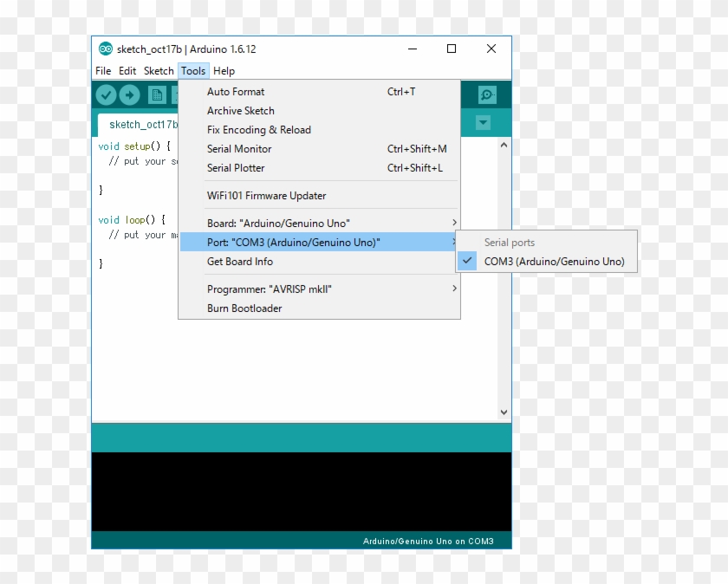Open the tab list dropdown arrow
Viewport: 728px width, 584px height.
[x=483, y=123]
